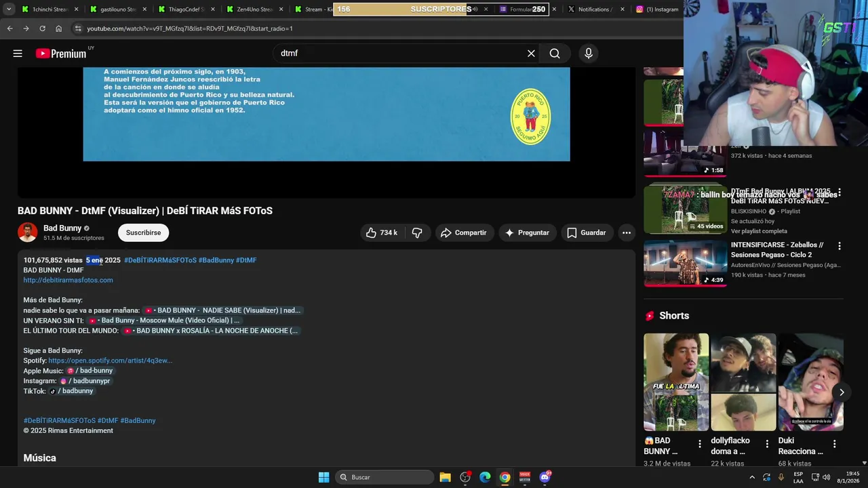
Task: Open more actions three-dot menu under video
Action: click(x=627, y=232)
